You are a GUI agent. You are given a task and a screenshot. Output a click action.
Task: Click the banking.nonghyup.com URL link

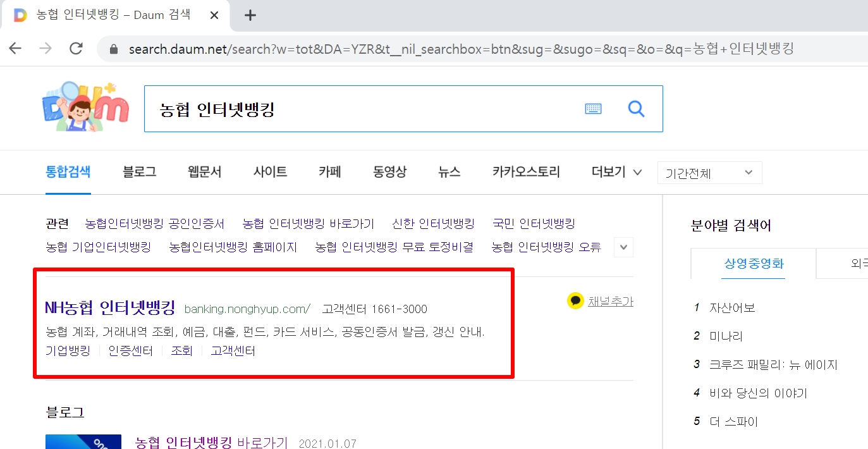point(247,309)
